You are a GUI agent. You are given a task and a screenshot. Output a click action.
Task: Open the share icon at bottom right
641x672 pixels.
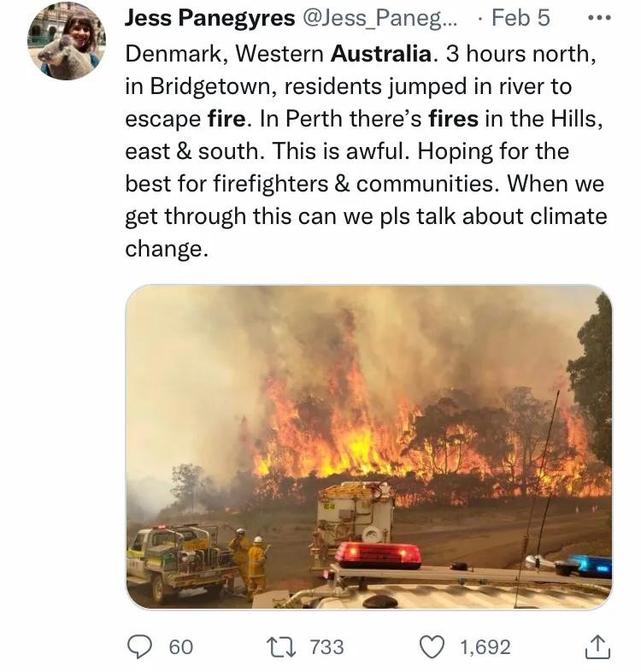click(597, 647)
